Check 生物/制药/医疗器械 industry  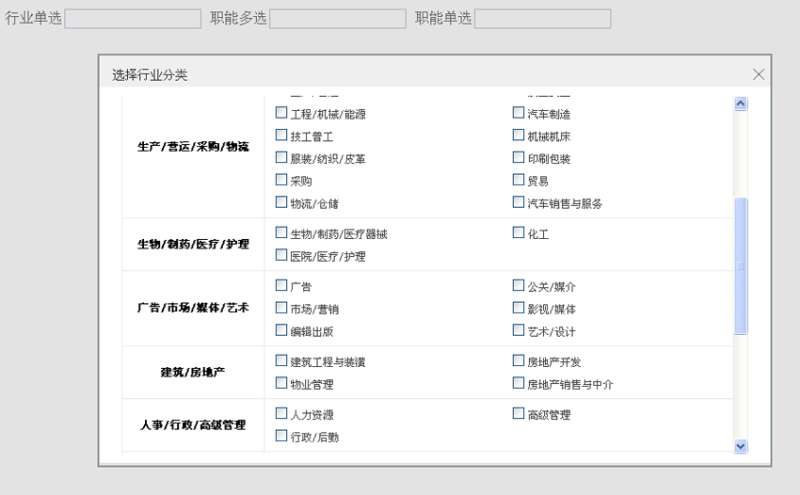[x=281, y=233]
